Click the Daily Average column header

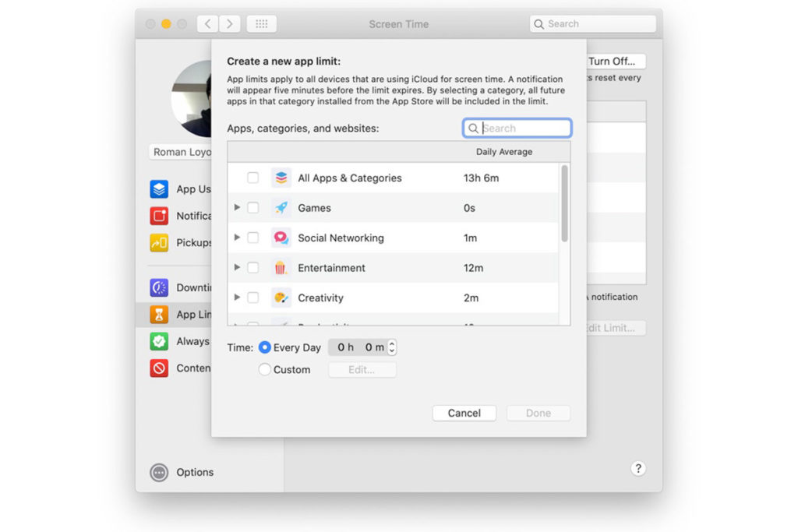[504, 152]
